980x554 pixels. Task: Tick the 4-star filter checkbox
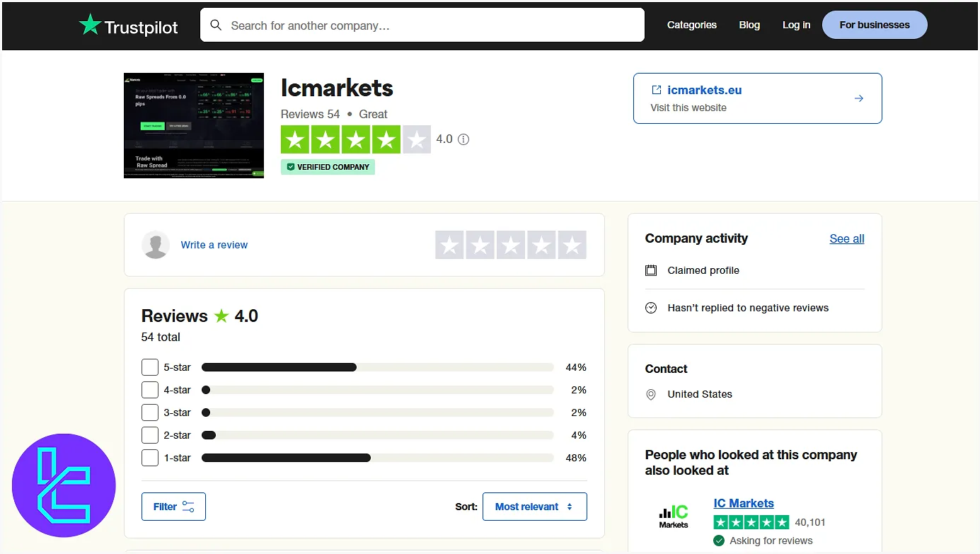coord(150,390)
